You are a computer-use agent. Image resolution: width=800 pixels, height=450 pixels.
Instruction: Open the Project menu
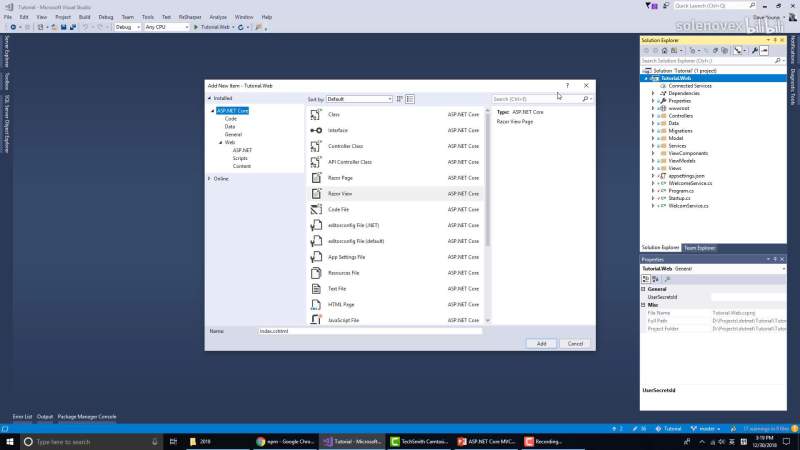63,17
